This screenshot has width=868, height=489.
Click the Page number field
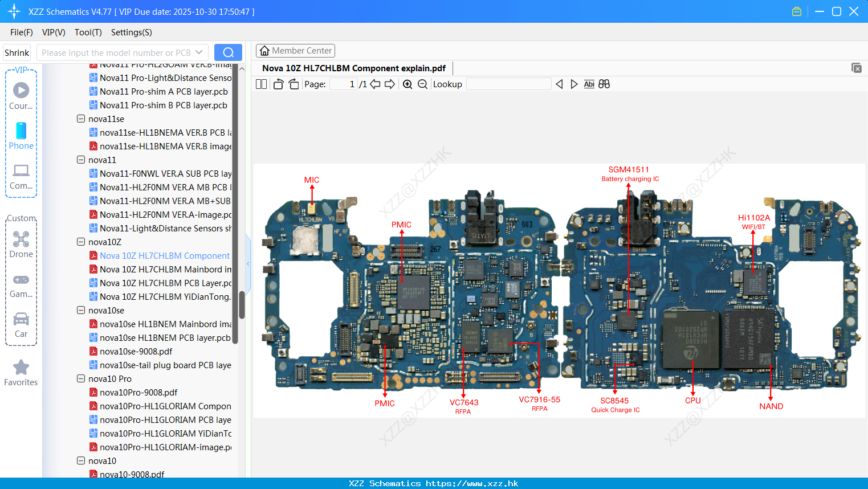(x=343, y=84)
